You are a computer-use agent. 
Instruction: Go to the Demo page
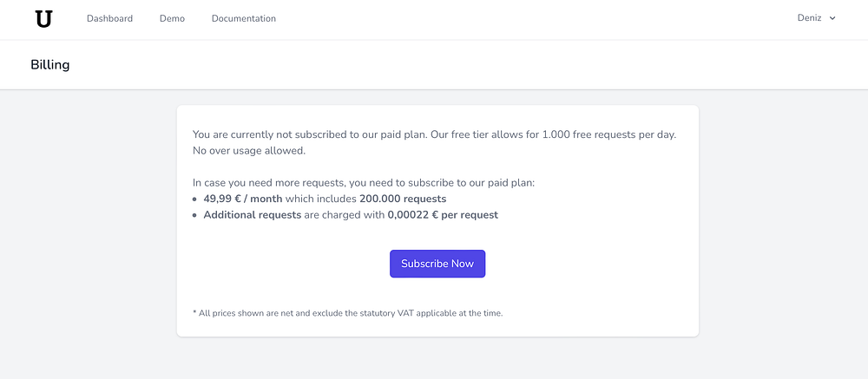(x=172, y=19)
